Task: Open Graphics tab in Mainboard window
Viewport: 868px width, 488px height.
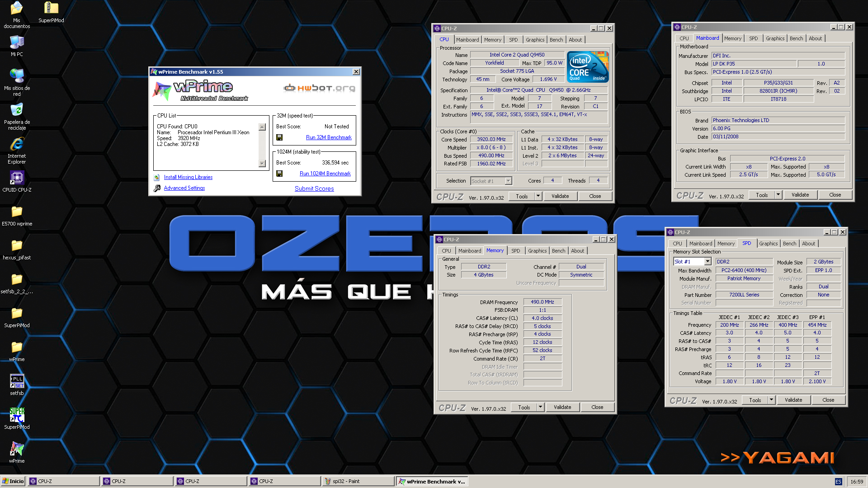Action: pyautogui.click(x=775, y=38)
